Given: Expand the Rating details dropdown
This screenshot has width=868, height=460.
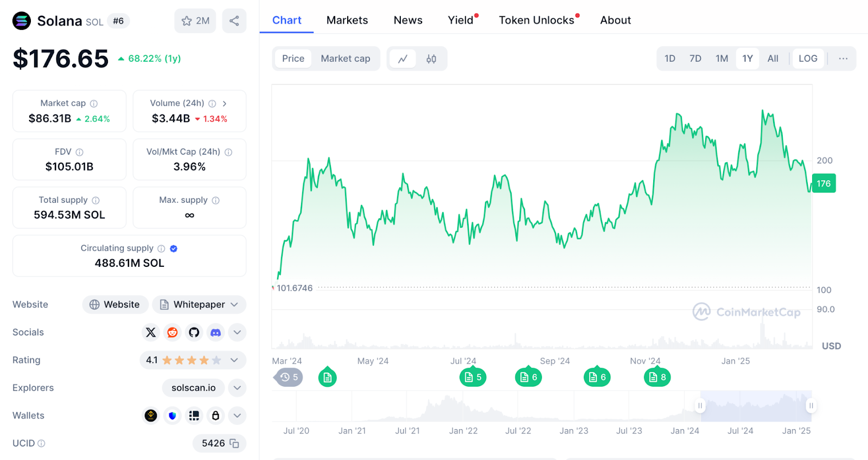Looking at the screenshot, I should (x=234, y=360).
